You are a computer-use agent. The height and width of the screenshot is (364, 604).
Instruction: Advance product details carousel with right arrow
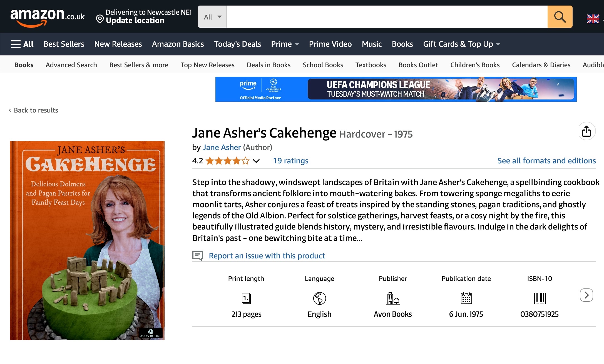coord(586,295)
